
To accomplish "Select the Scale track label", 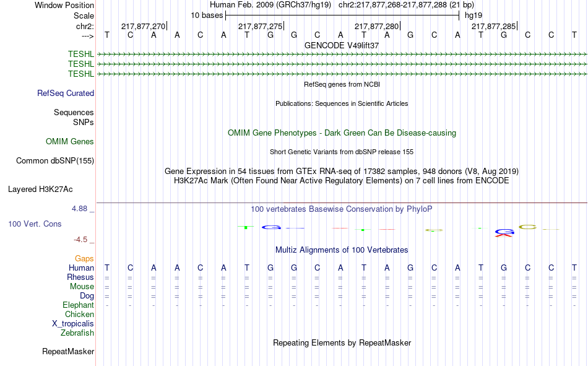I will [x=84, y=15].
